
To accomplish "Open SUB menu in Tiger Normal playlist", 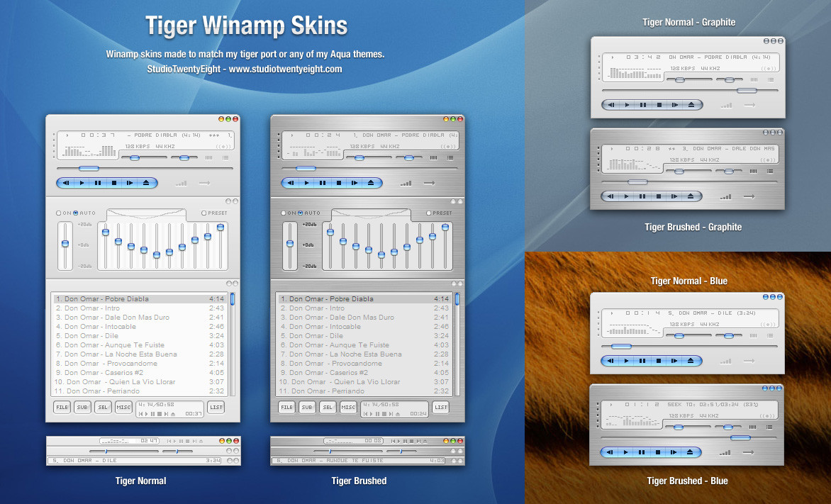I will [82, 407].
